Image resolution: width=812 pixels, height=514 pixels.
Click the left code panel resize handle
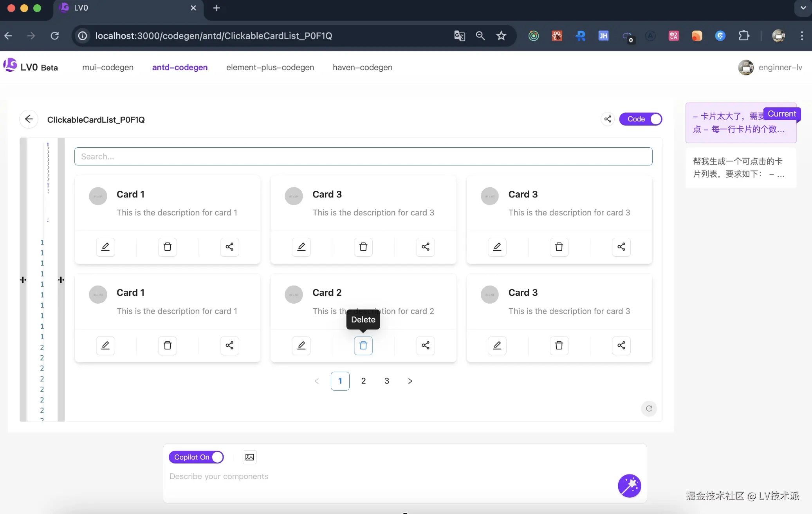[23, 280]
